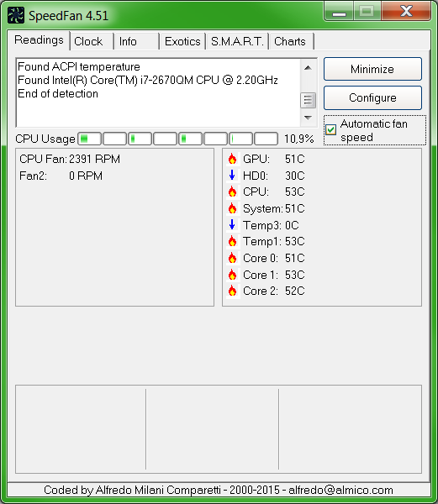The height and width of the screenshot is (504, 438).
Task: Open the S.M.A.R.T. tab
Action: click(x=237, y=41)
